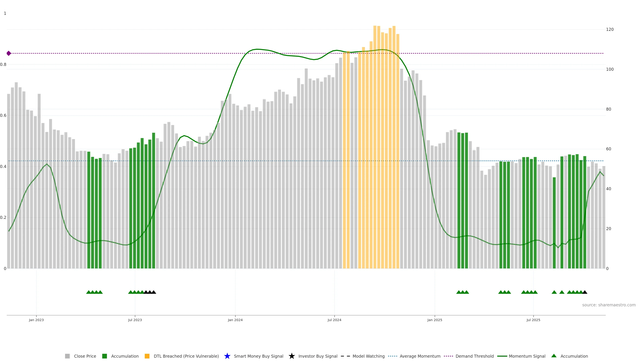Click the Jan 2025 axis tick label
644x362 pixels.
click(435, 320)
